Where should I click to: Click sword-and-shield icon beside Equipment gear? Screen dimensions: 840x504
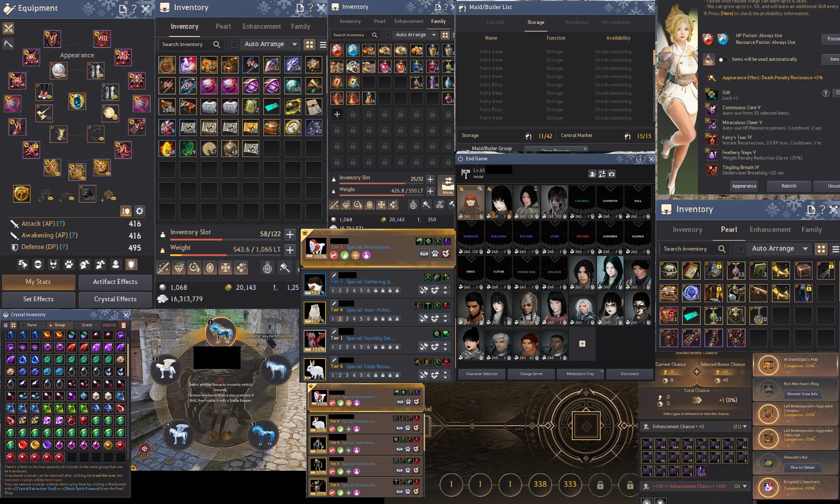[x=126, y=211]
